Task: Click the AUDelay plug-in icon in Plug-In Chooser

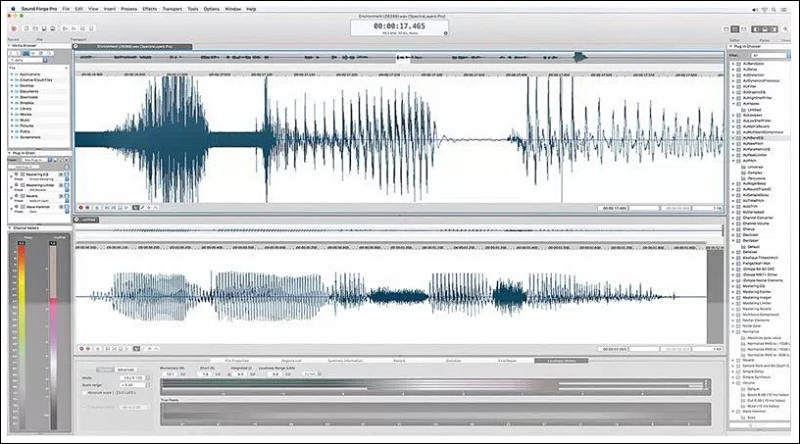Action: coord(738,69)
